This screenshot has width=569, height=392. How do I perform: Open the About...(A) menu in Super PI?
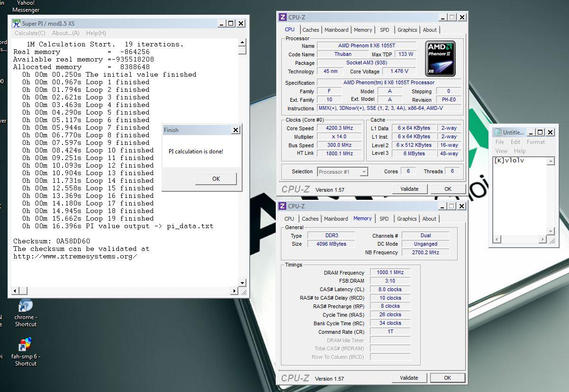tap(66, 33)
